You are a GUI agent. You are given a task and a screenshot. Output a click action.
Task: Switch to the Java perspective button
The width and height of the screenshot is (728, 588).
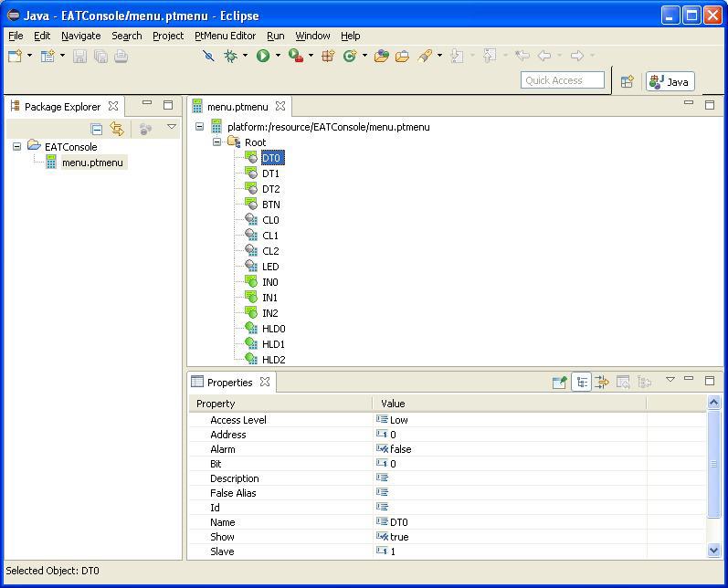(670, 81)
